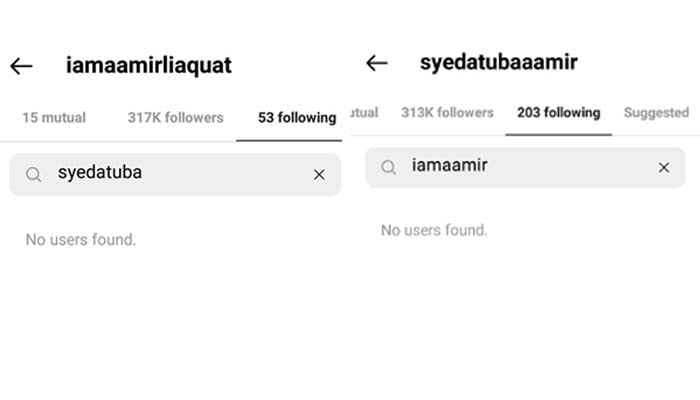Open the partially hidden mutual tab on the right
This screenshot has height=400, width=700.
click(364, 112)
